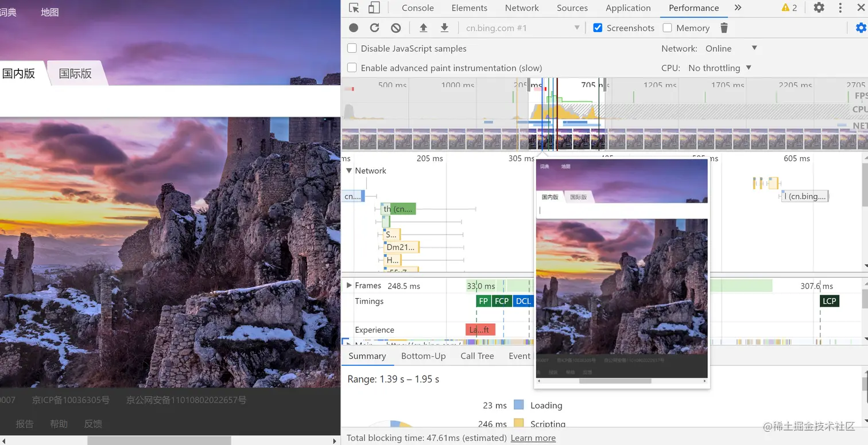The image size is (868, 445).
Task: Select the 33.0 ms frame
Action: (480, 286)
